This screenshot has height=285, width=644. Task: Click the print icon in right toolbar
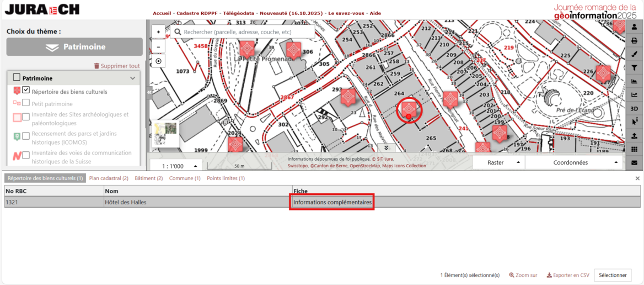click(634, 40)
